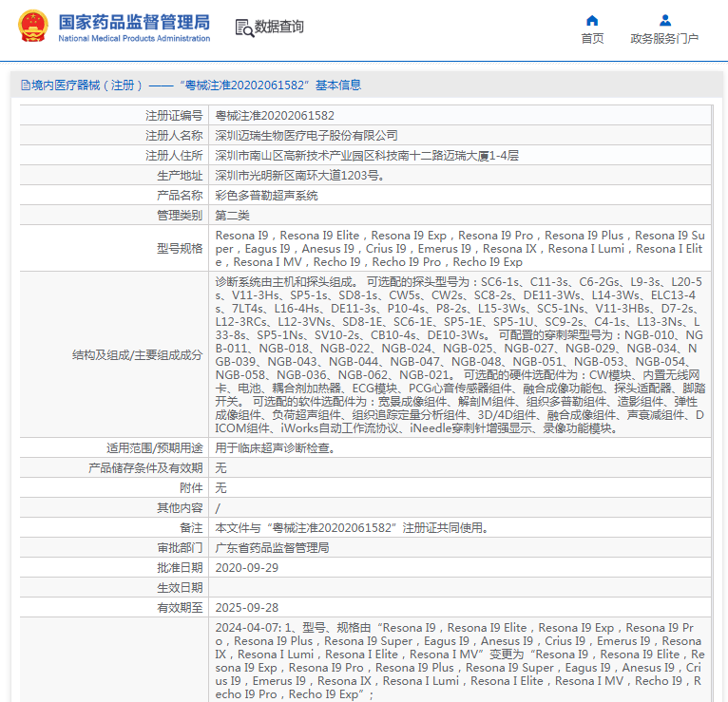Screen dimensions: 728x702
Task: Open the 数据查询 search icon
Action: pyautogui.click(x=244, y=28)
